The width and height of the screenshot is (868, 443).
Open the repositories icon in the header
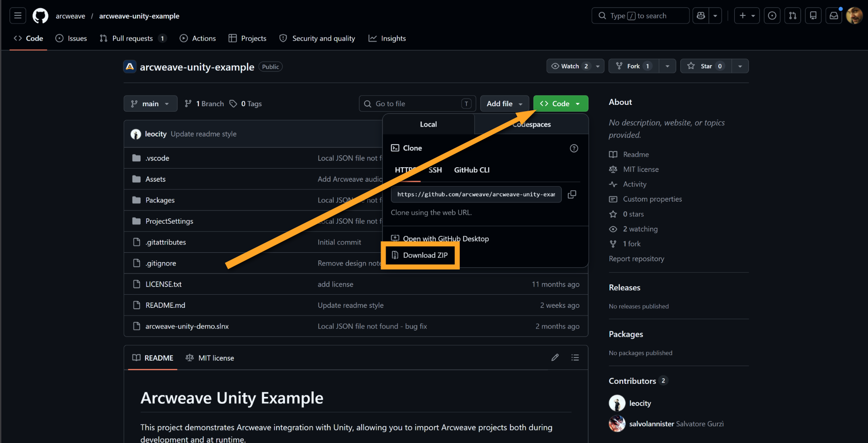(813, 16)
